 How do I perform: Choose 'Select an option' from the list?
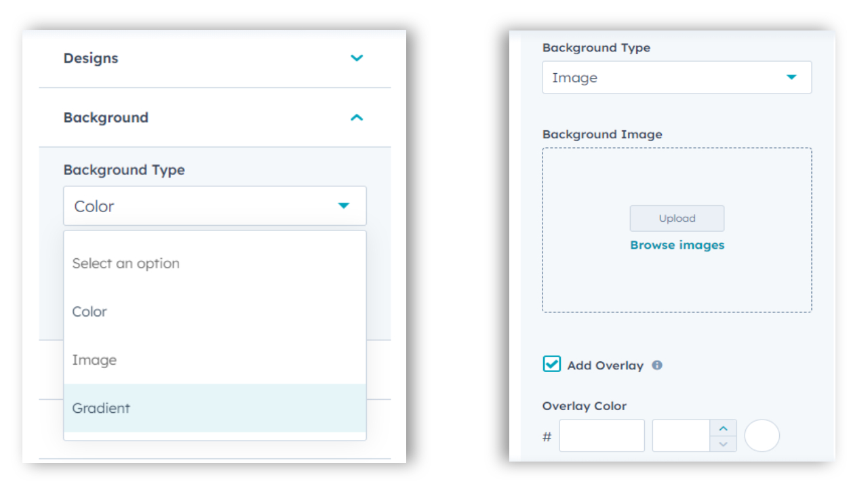click(126, 264)
